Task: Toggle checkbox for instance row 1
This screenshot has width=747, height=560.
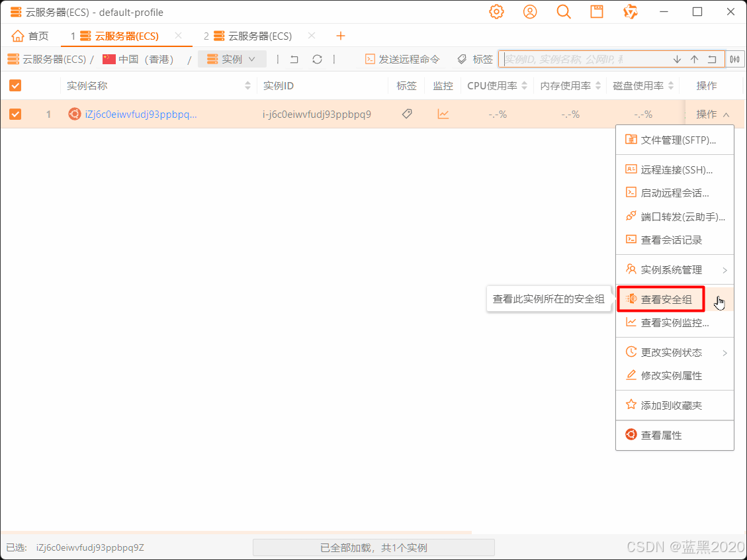Action: click(x=15, y=115)
